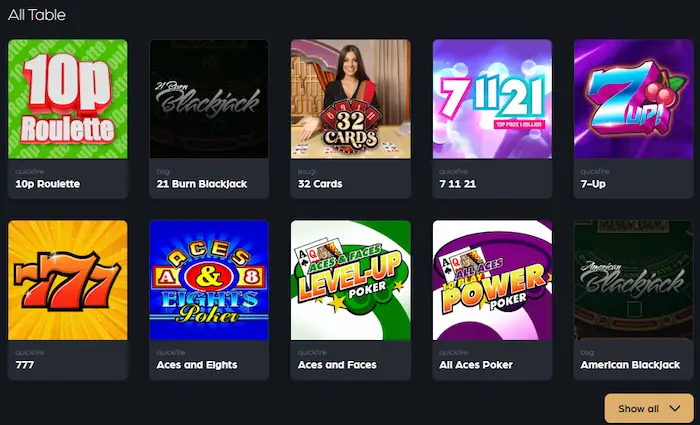Image resolution: width=700 pixels, height=425 pixels.
Task: Click the chevron on Show all button
Action: tap(675, 408)
